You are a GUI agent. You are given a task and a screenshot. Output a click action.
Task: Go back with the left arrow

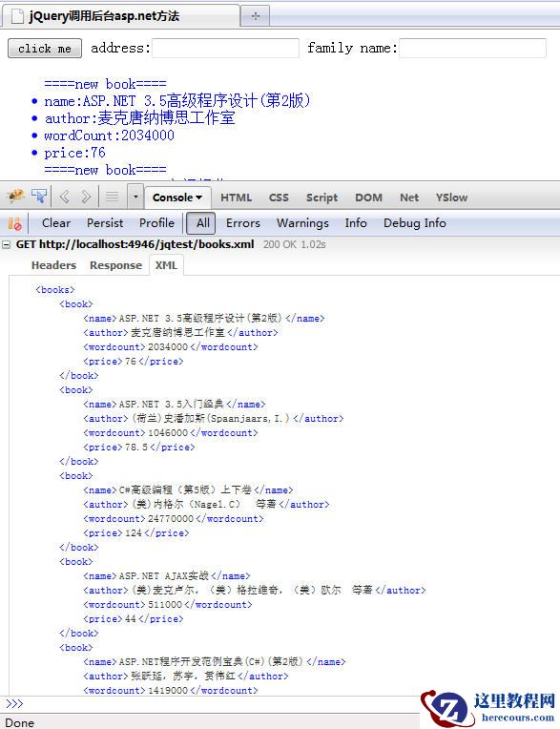[x=64, y=197]
